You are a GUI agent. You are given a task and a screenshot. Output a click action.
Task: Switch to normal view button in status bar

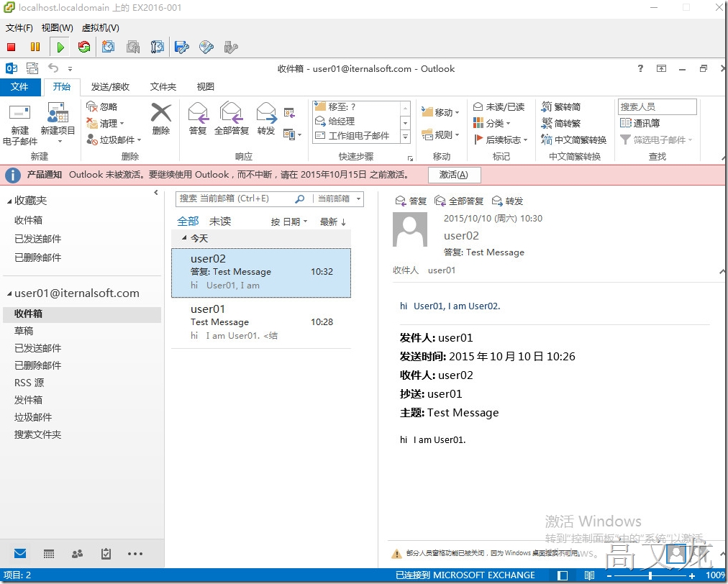coord(563,575)
